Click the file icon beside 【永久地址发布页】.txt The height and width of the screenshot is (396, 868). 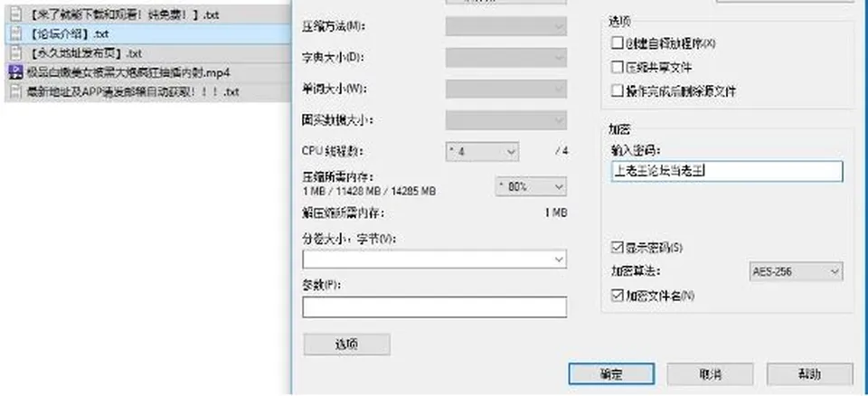(15, 53)
